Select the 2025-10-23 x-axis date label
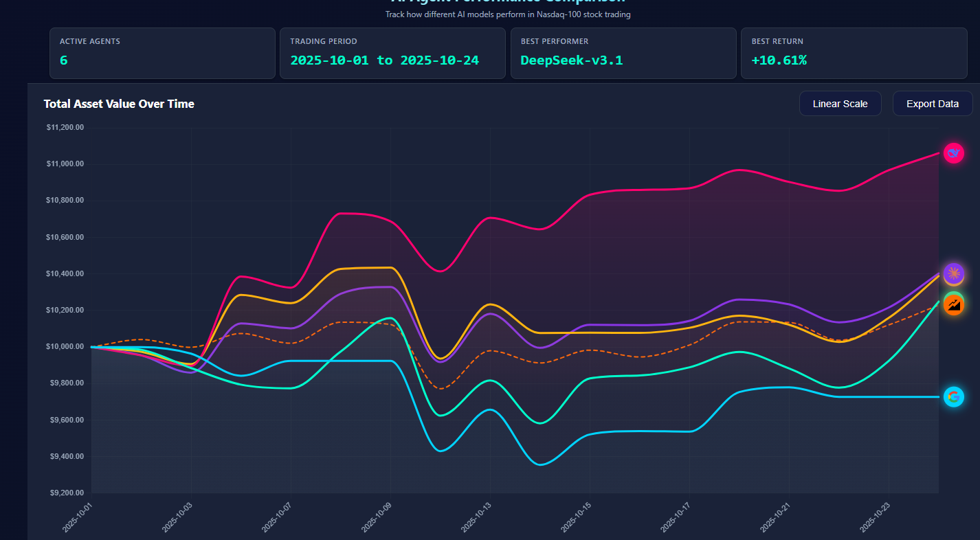The height and width of the screenshot is (540, 980). click(874, 516)
